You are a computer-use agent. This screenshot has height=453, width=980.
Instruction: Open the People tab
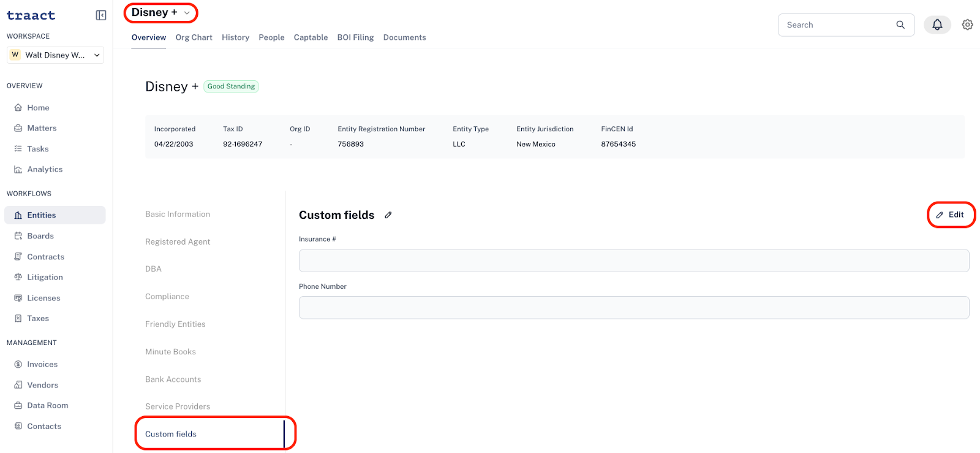272,37
